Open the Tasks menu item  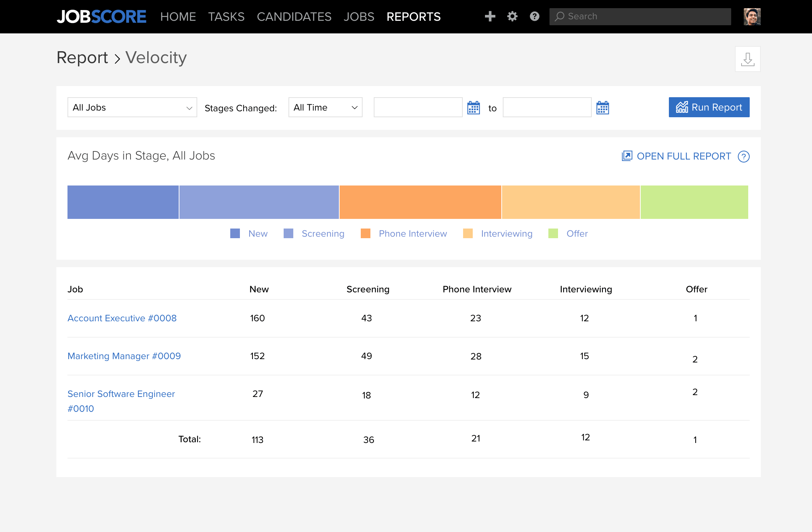click(226, 17)
